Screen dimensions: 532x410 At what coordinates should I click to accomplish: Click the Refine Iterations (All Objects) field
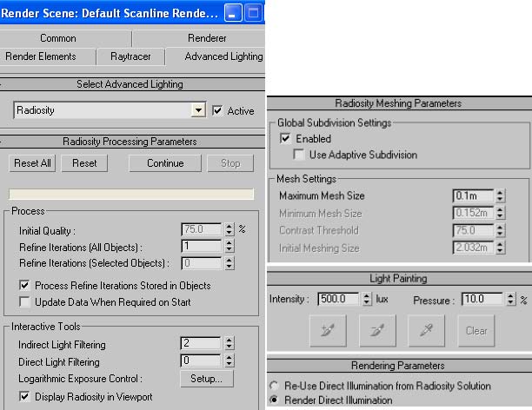[x=202, y=246]
